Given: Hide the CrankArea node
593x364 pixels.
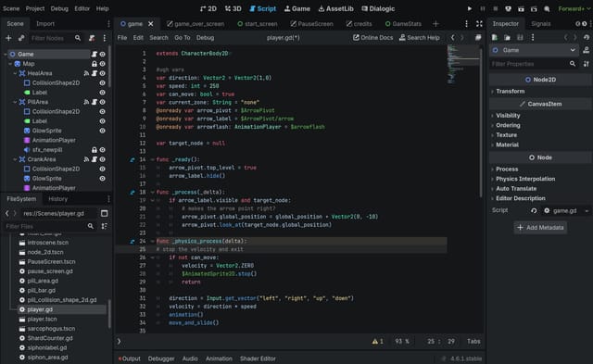Looking at the screenshot, I should (x=102, y=159).
